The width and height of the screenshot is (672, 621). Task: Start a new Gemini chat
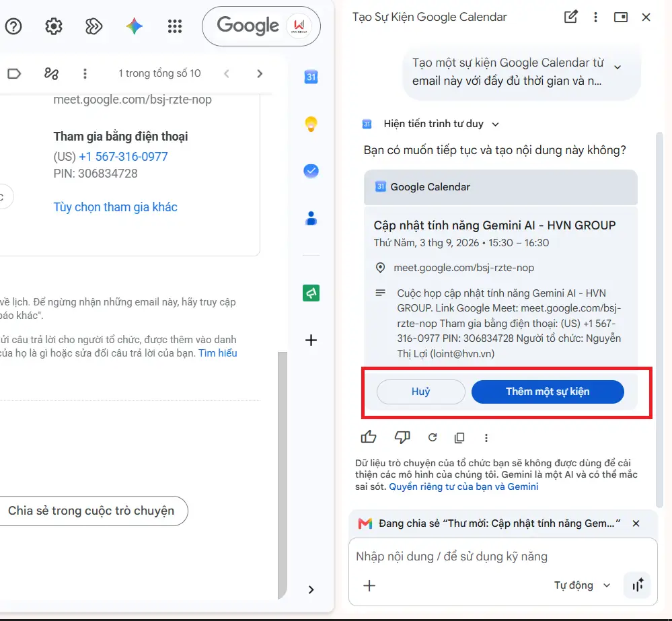click(570, 17)
